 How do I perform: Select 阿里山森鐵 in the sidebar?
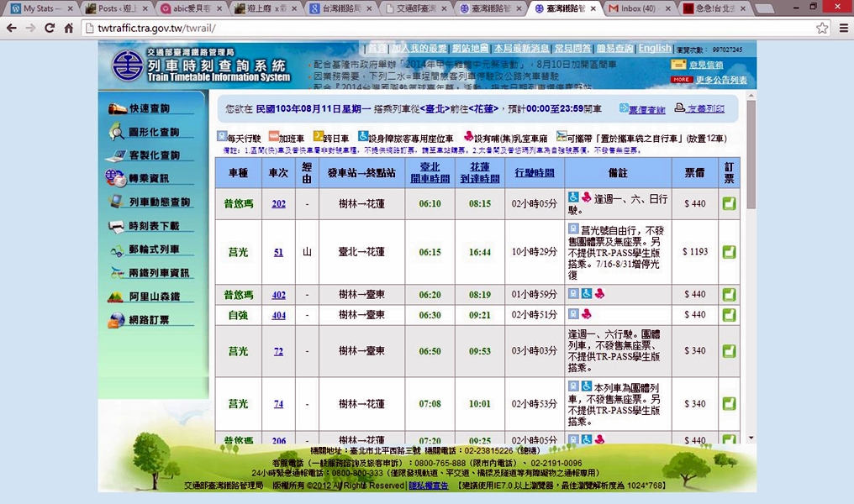[x=154, y=297]
